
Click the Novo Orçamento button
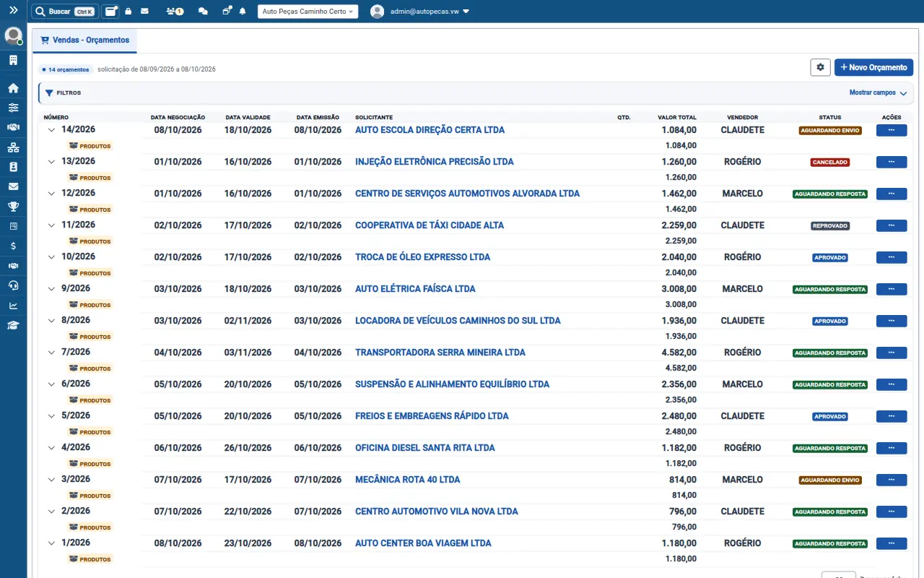(x=873, y=67)
